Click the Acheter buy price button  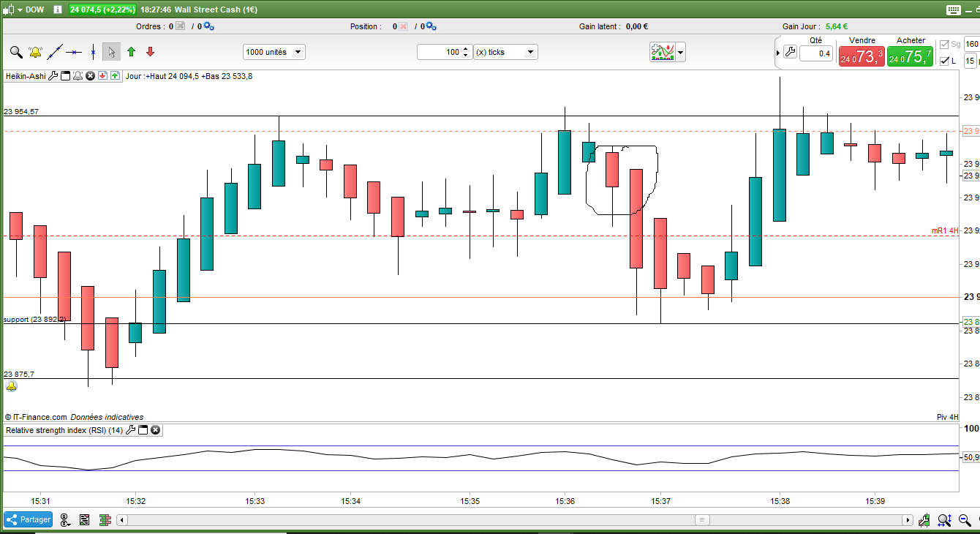tap(910, 56)
